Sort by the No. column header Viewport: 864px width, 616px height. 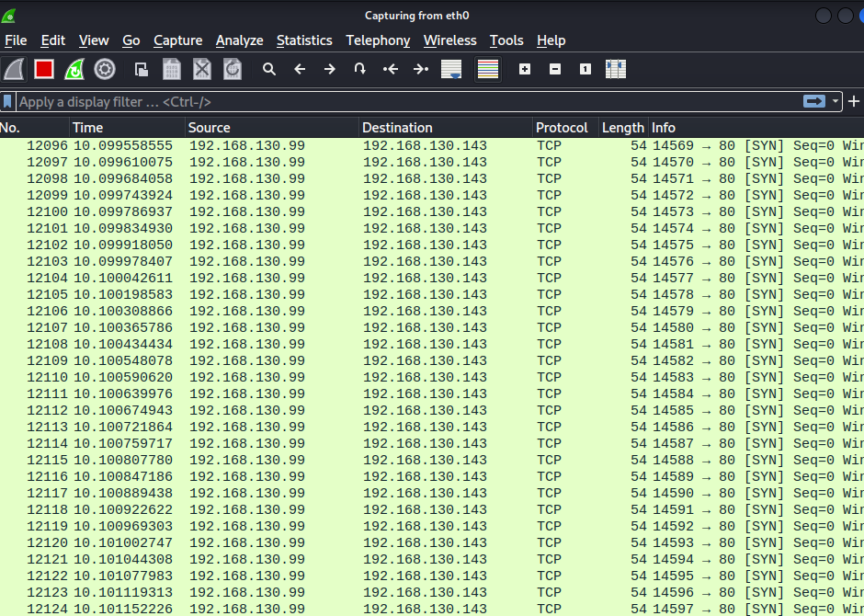tap(35, 128)
